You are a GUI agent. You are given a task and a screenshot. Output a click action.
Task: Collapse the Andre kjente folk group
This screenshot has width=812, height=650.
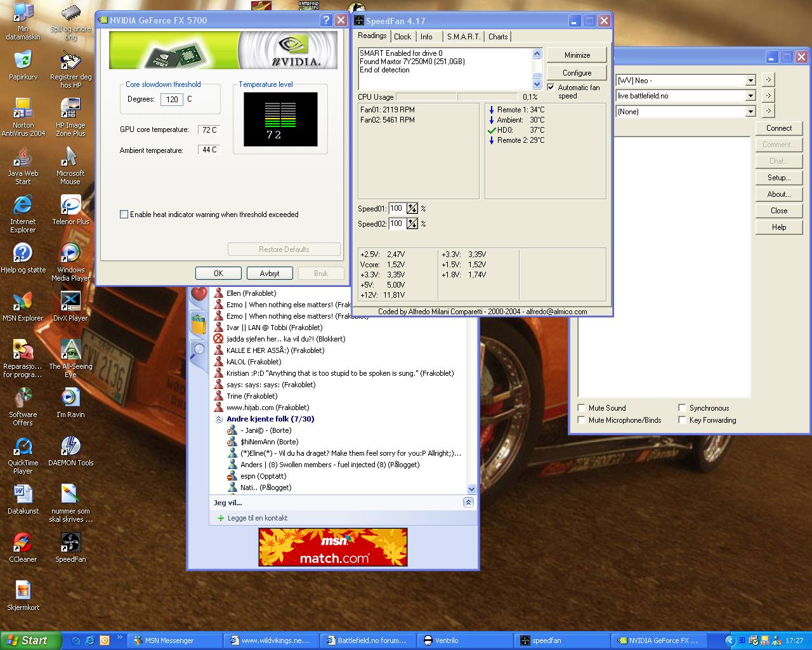(219, 419)
